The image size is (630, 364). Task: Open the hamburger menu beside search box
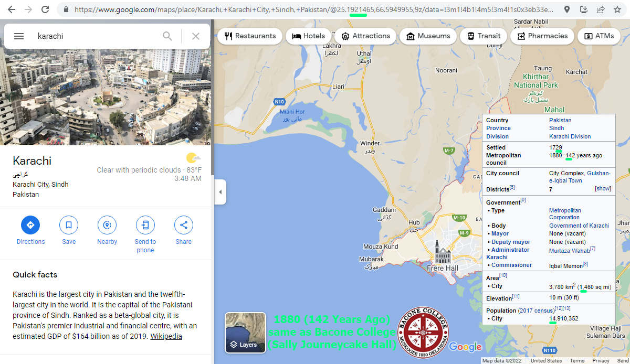[x=19, y=36]
